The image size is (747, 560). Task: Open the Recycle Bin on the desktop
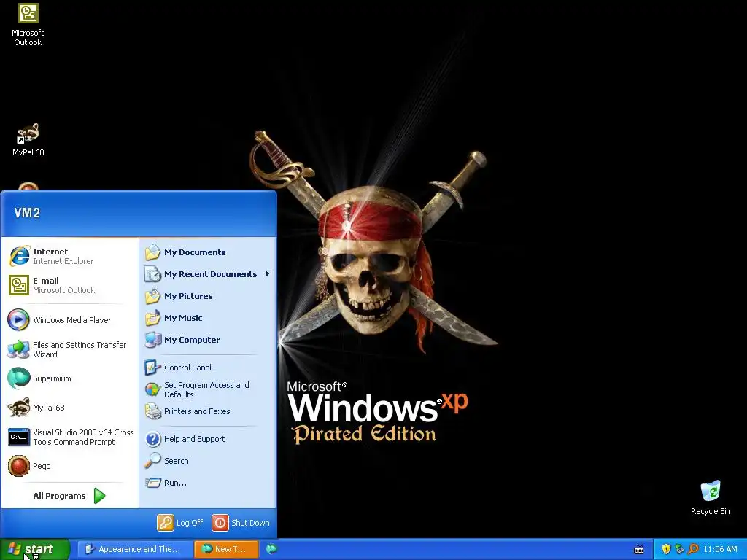point(711,498)
